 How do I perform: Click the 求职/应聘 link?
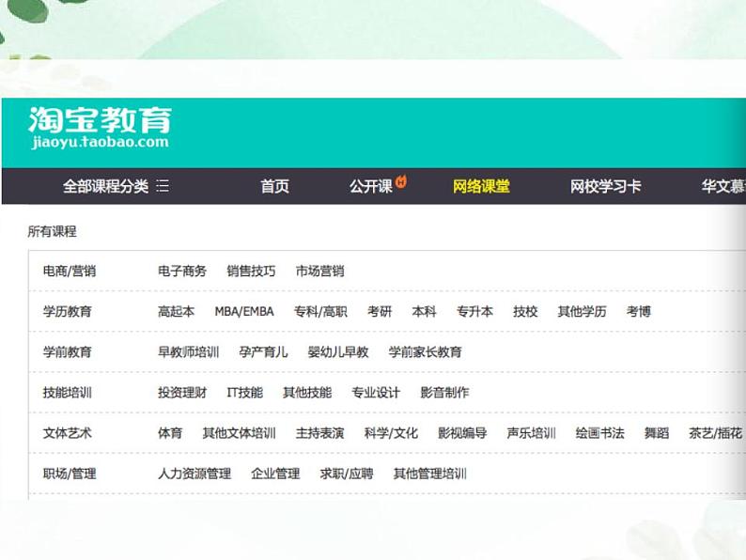click(x=346, y=474)
